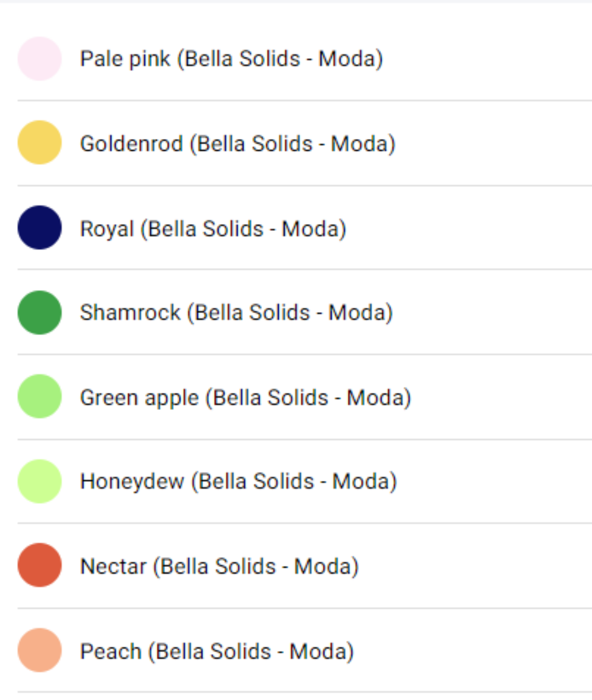Pick the "Honeydew (Bella Solids - Moda)" text
Image resolution: width=592 pixels, height=700 pixels.
pyautogui.click(x=238, y=481)
